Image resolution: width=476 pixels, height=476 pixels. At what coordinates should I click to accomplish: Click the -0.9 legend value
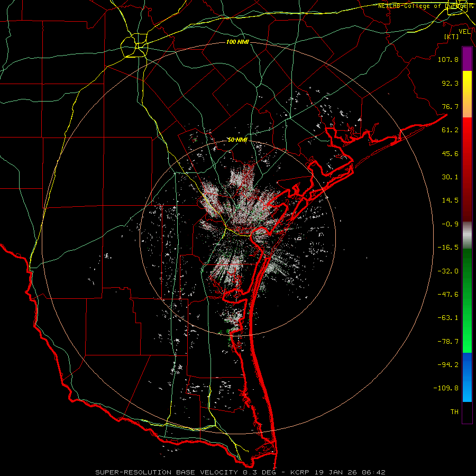(x=450, y=224)
